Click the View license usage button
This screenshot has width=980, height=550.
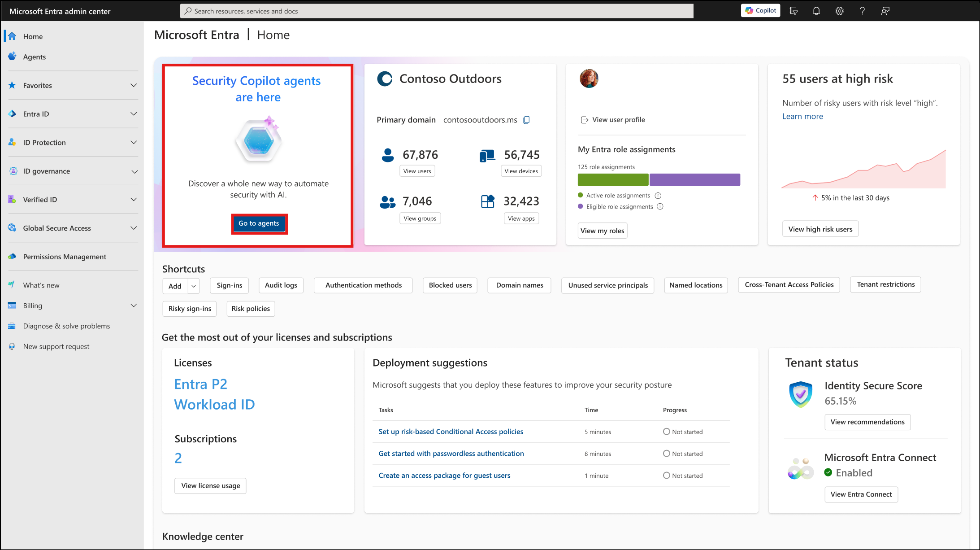click(x=210, y=486)
